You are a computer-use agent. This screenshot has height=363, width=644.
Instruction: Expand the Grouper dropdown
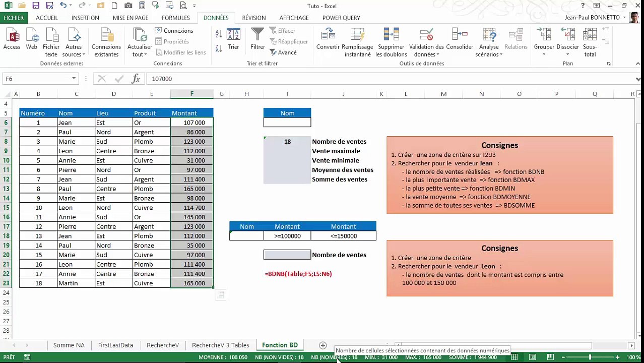tap(544, 54)
